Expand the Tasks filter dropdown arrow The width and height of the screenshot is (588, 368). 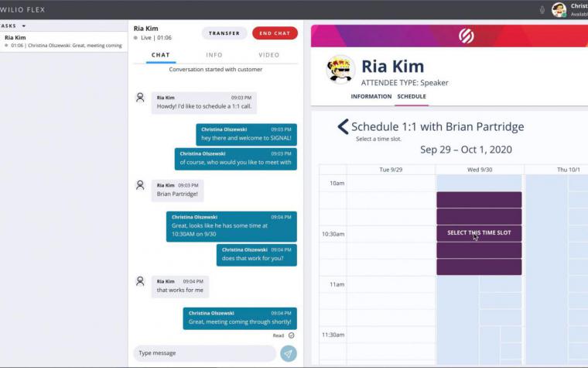point(24,26)
